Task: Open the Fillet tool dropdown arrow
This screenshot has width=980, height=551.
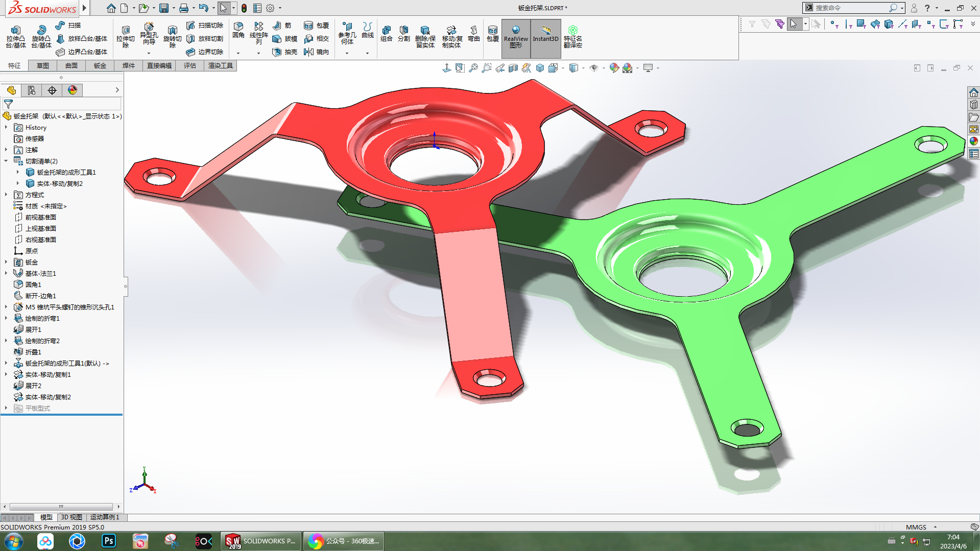Action: click(x=238, y=53)
